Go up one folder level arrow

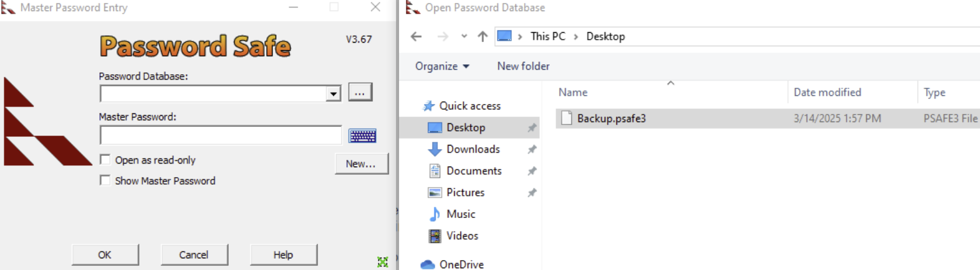pos(483,36)
